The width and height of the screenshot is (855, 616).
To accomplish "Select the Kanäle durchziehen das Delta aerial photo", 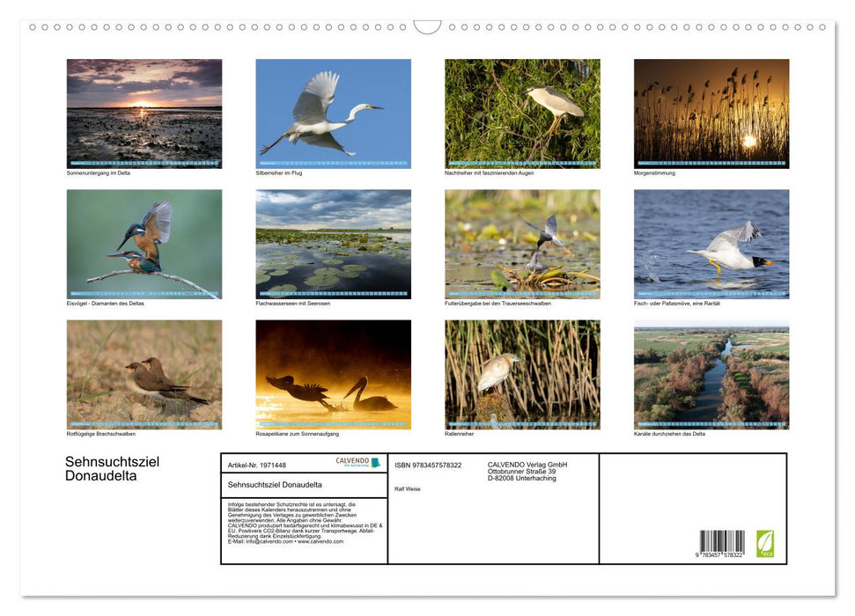I will point(711,374).
